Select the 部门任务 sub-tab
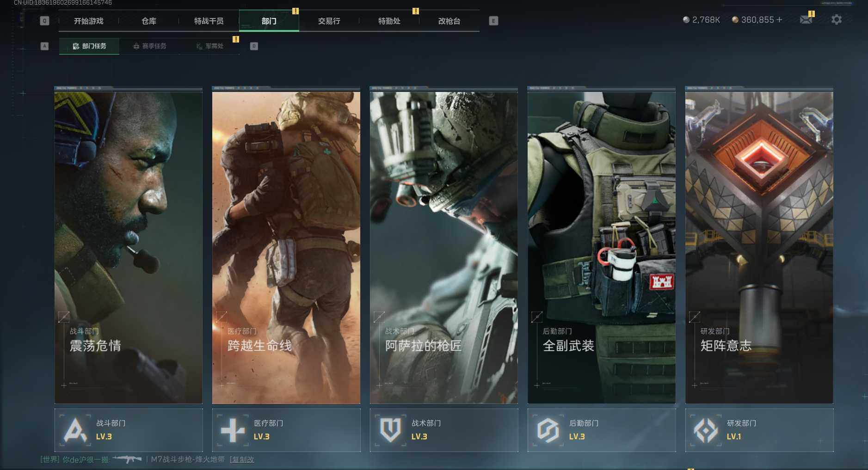The height and width of the screenshot is (470, 868). pyautogui.click(x=89, y=46)
